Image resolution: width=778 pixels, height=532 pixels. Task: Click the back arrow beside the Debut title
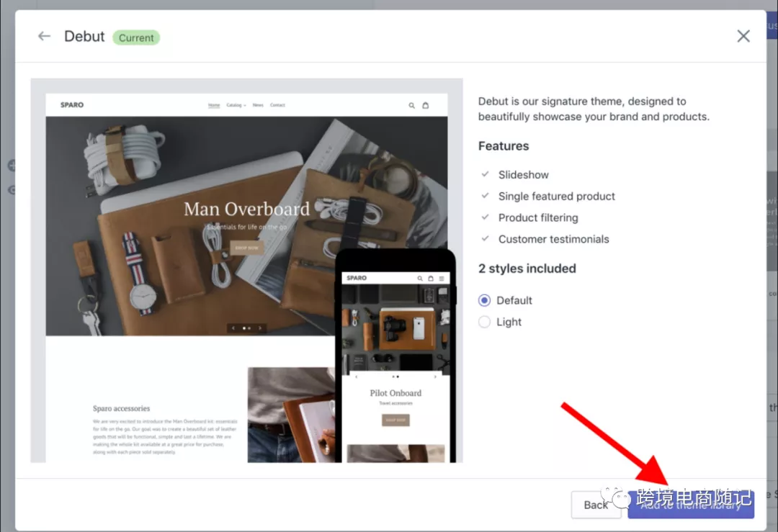pos(43,36)
